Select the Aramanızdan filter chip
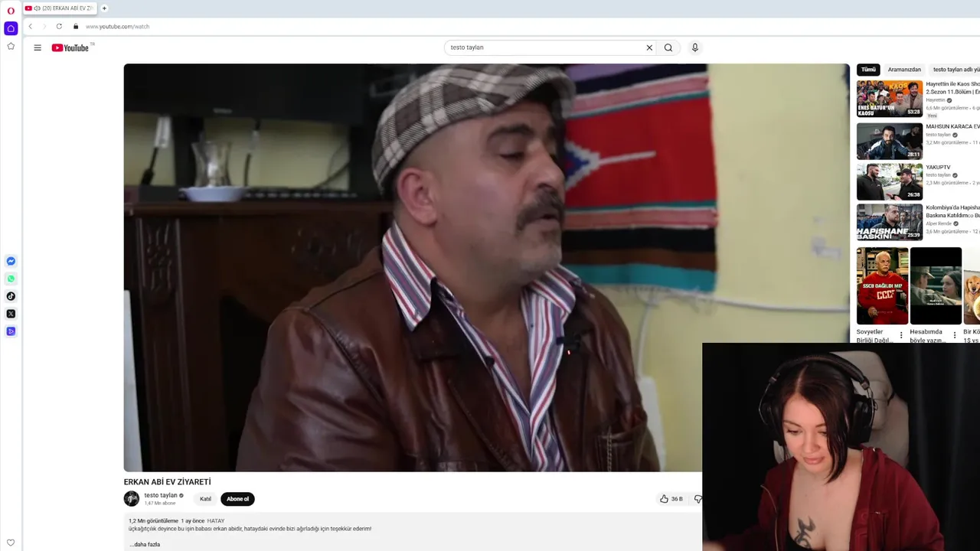Image resolution: width=980 pixels, height=551 pixels. coord(904,70)
